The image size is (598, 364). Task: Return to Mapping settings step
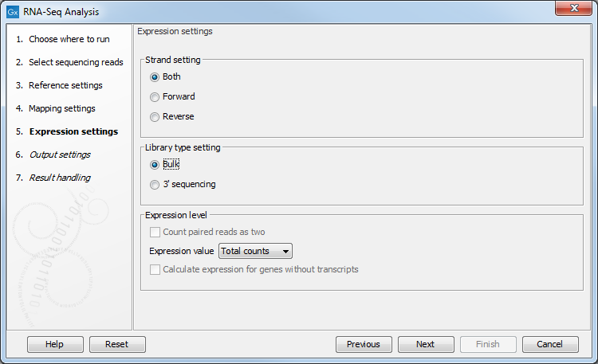tap(61, 108)
